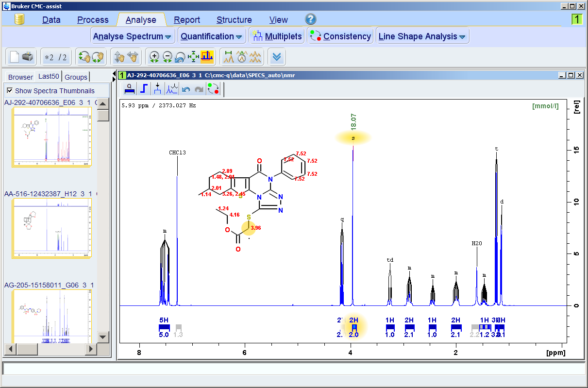The width and height of the screenshot is (588, 388).
Task: Click the Consistency button
Action: click(340, 35)
